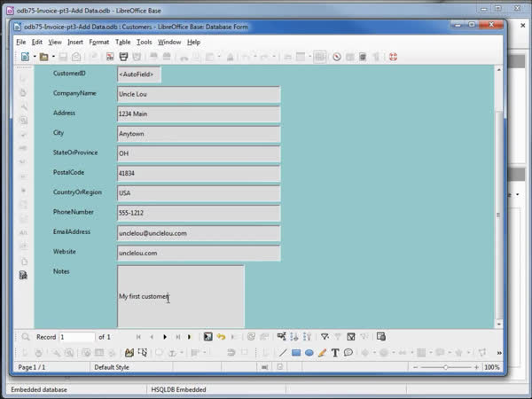Screen dimensions: 532x399
Task: Select the Callouts speech bubble tool
Action: click(348, 353)
